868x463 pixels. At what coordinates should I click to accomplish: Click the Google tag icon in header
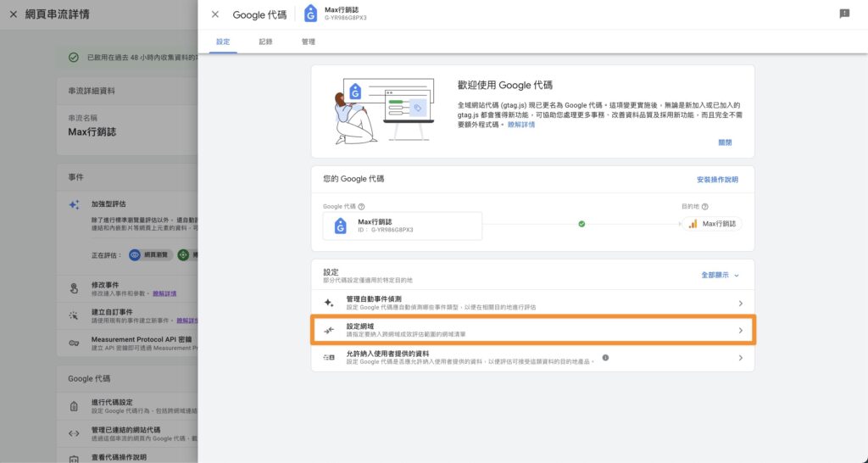point(310,14)
